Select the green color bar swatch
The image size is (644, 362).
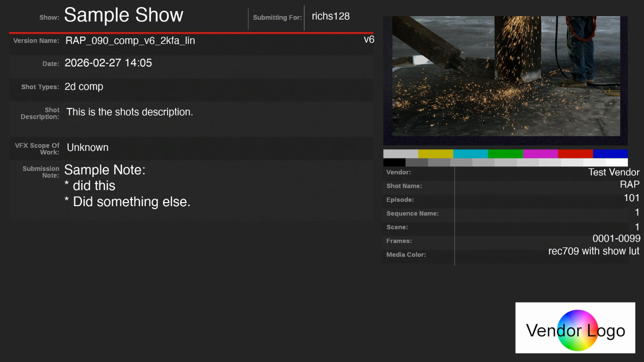pyautogui.click(x=505, y=154)
